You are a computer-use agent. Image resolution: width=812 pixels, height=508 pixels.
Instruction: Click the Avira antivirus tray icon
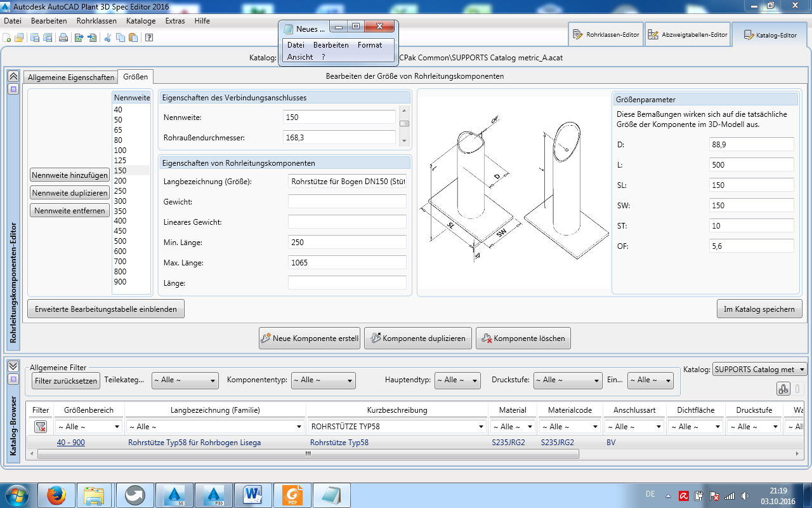(684, 496)
